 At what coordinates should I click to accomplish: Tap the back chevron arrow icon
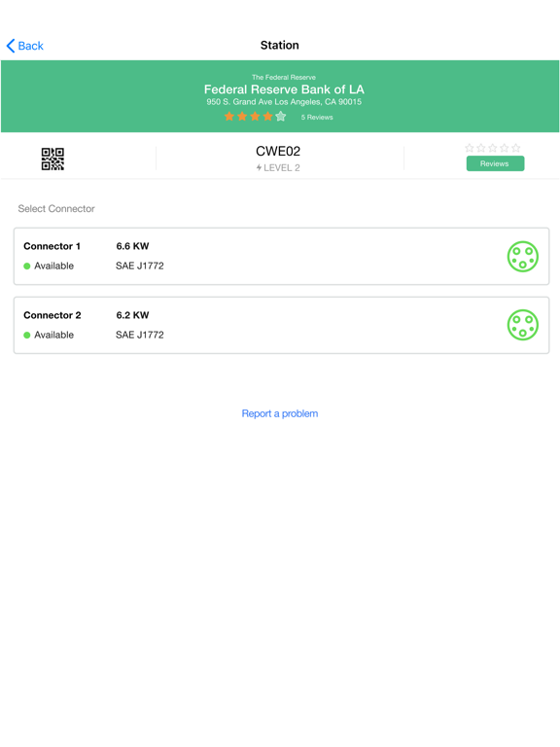(x=11, y=46)
